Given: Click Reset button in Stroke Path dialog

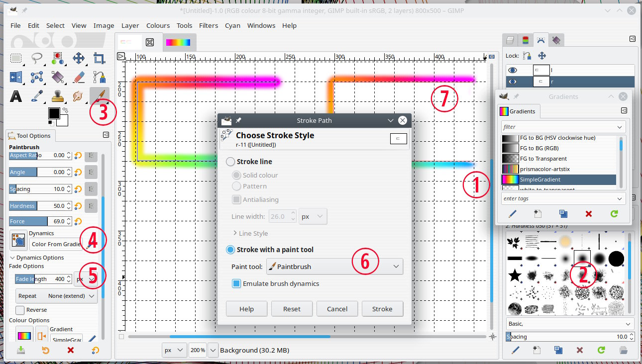Looking at the screenshot, I should point(292,309).
